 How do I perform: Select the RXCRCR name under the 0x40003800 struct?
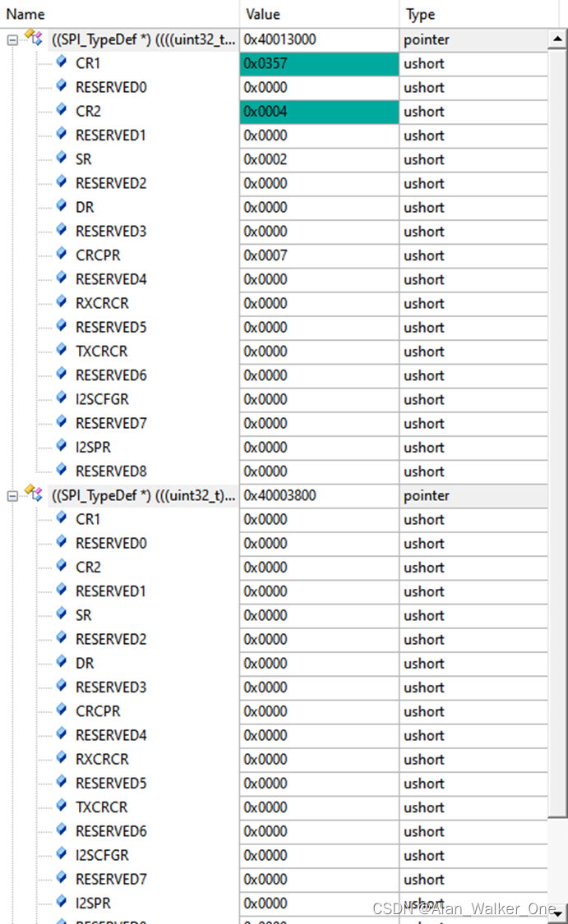coord(102,760)
